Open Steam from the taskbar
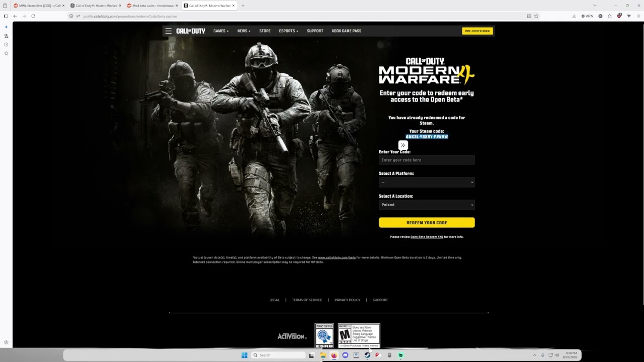 tap(367, 355)
